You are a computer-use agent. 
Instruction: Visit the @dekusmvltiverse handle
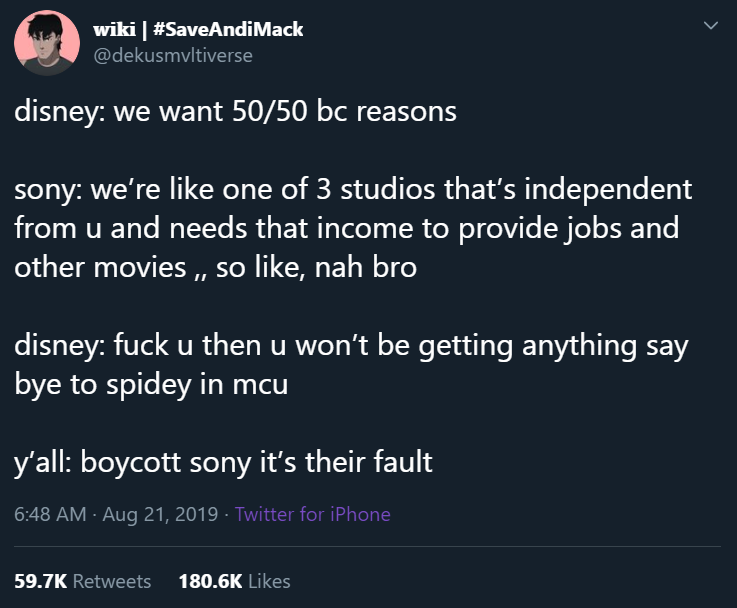click(x=173, y=55)
